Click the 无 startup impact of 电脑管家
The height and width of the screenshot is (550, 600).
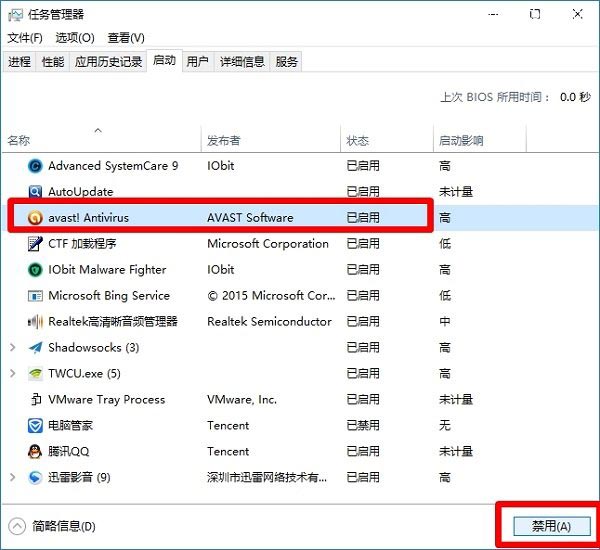coord(445,425)
